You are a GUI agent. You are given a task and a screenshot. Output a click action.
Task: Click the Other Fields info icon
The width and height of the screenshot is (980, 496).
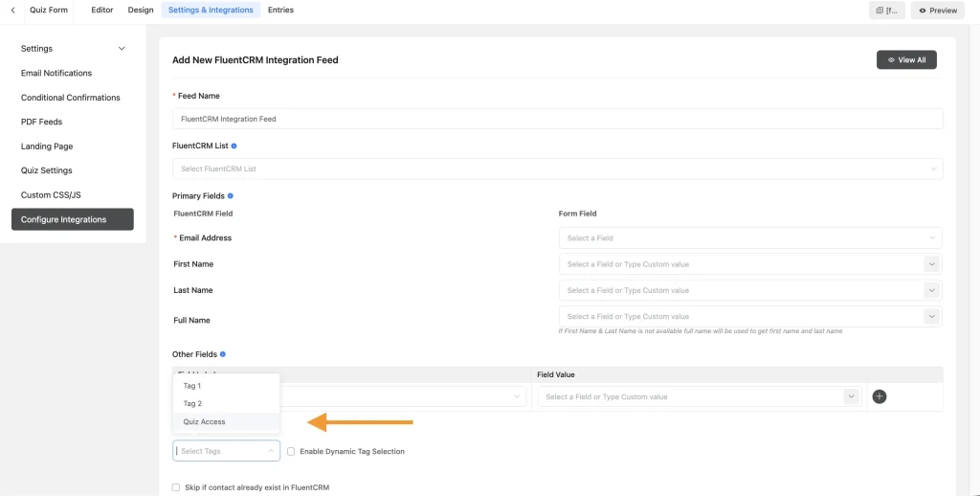pos(223,354)
